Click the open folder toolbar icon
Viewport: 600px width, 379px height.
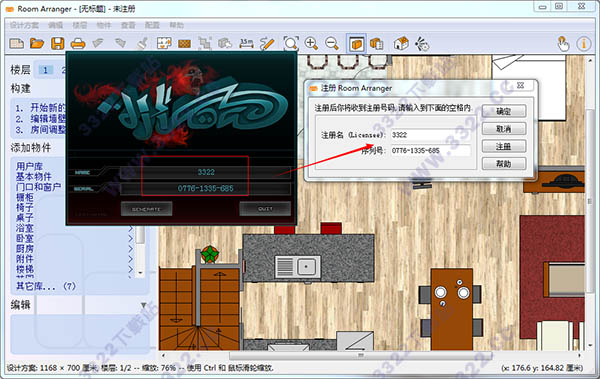[37, 43]
